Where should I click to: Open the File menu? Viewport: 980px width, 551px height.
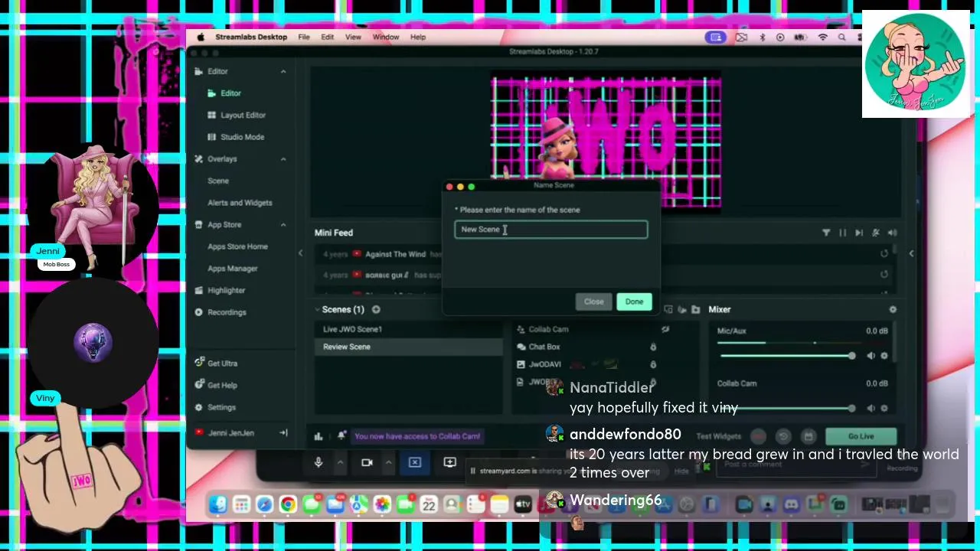click(x=304, y=37)
